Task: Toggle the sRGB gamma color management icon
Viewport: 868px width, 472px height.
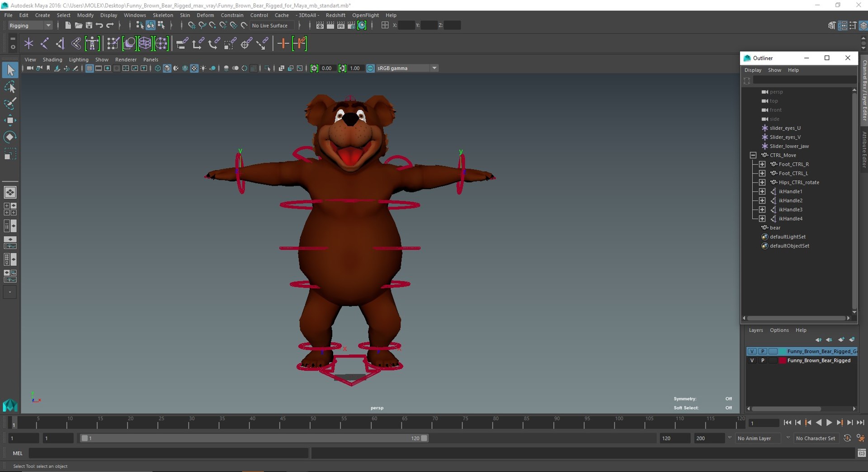Action: coord(370,68)
